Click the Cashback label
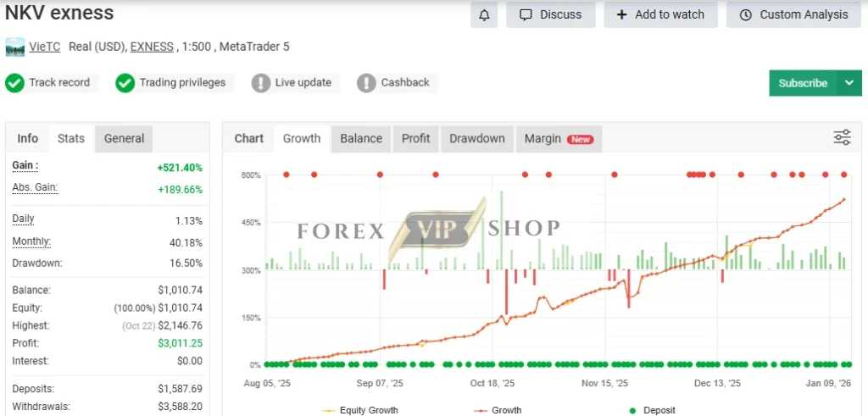Viewport: 868px width, 416px height. [x=405, y=83]
